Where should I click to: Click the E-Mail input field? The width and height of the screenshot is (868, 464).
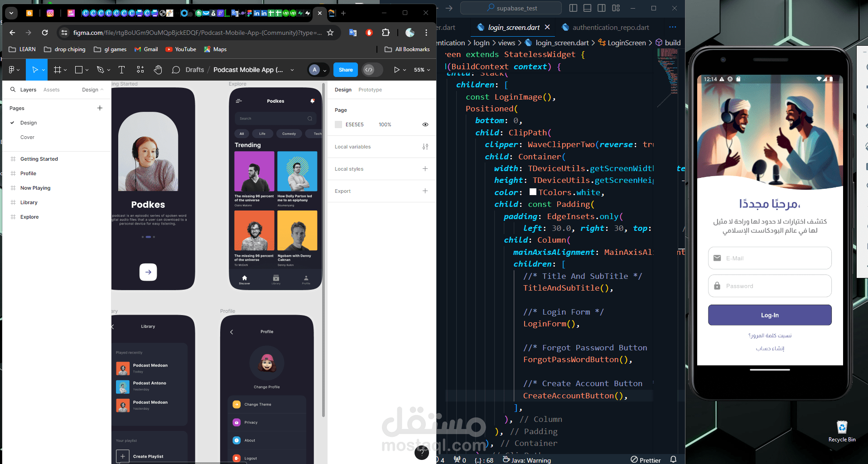770,258
